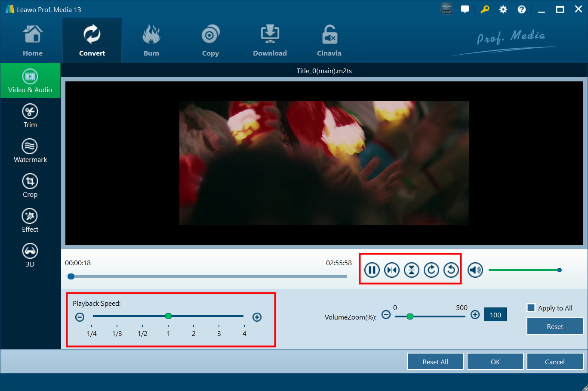Decrease playback speed with minus button
Viewport: 588px width, 391px height.
click(80, 317)
